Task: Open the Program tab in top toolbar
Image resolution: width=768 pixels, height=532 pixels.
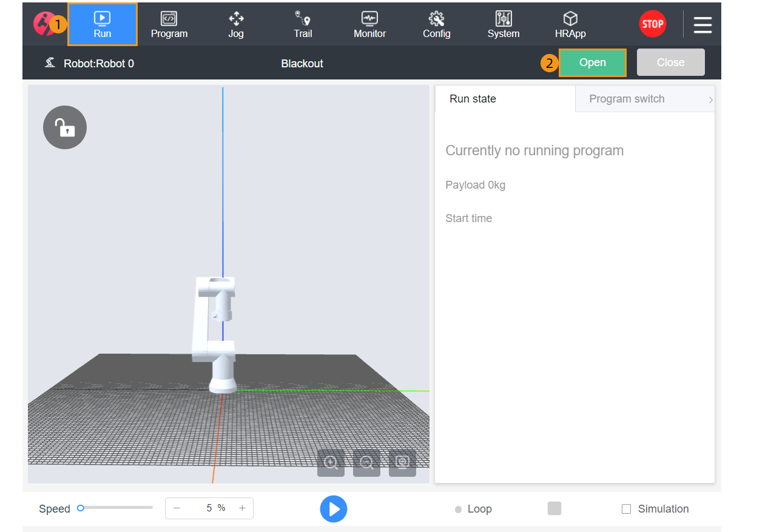Action: 169,25
